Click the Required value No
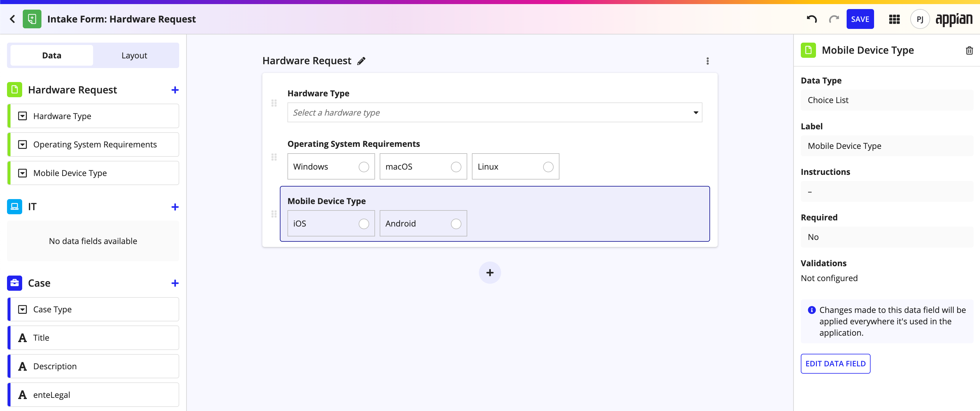The width and height of the screenshot is (980, 411). (887, 237)
